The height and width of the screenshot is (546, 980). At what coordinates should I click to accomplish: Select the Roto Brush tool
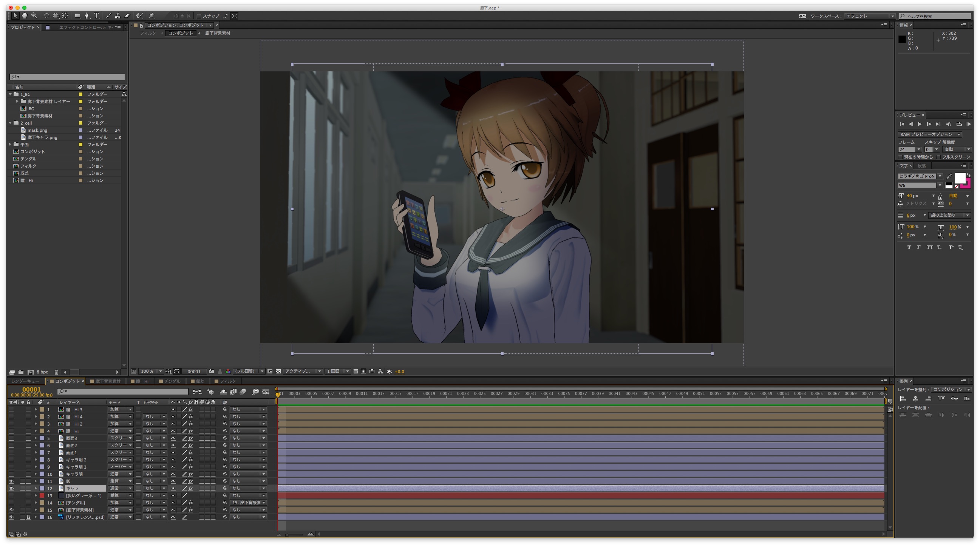(x=140, y=15)
